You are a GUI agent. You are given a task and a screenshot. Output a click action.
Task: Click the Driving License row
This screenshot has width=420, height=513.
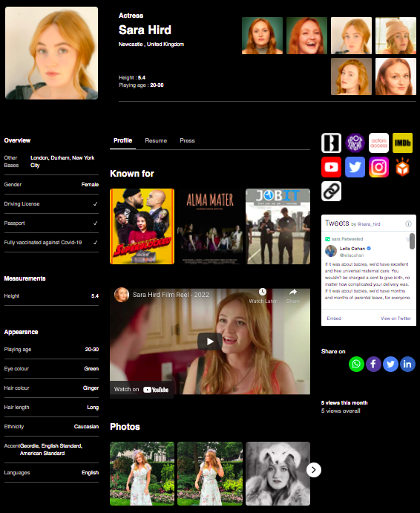pyautogui.click(x=51, y=204)
